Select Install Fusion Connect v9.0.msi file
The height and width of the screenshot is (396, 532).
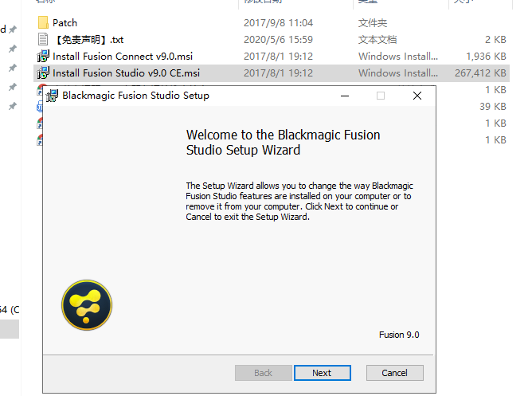[123, 57]
